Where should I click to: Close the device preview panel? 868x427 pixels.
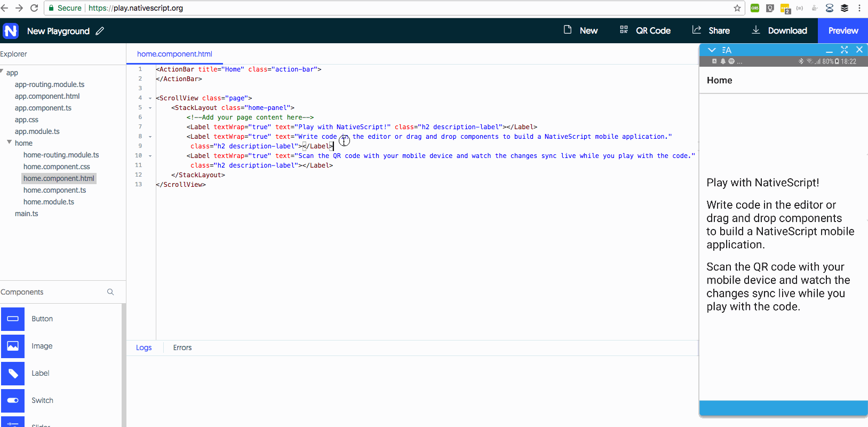[859, 50]
